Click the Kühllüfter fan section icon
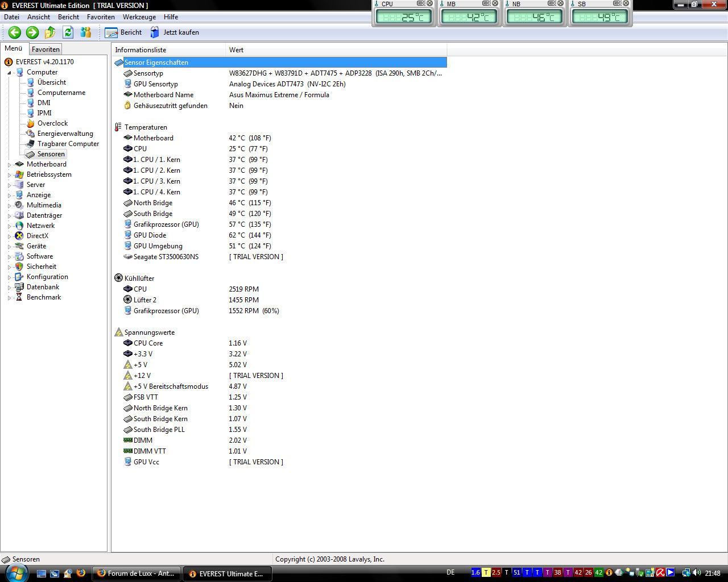The height and width of the screenshot is (582, 728). (118, 278)
